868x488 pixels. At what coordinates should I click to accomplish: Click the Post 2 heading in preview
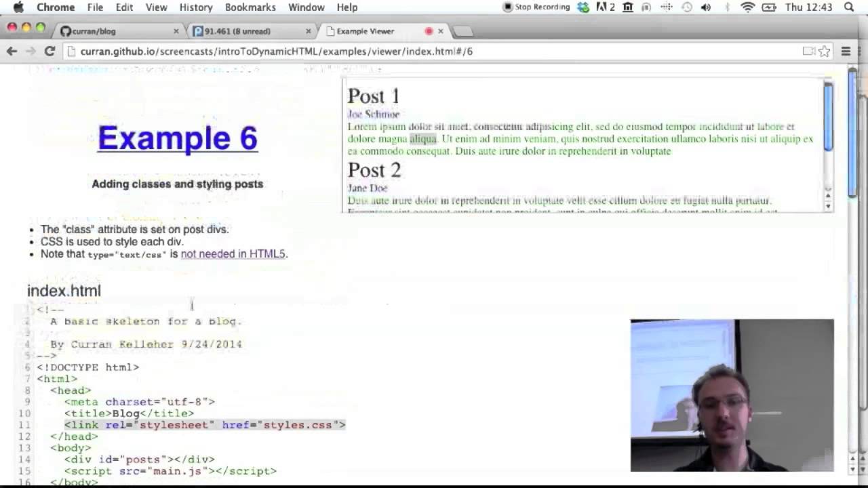(374, 169)
